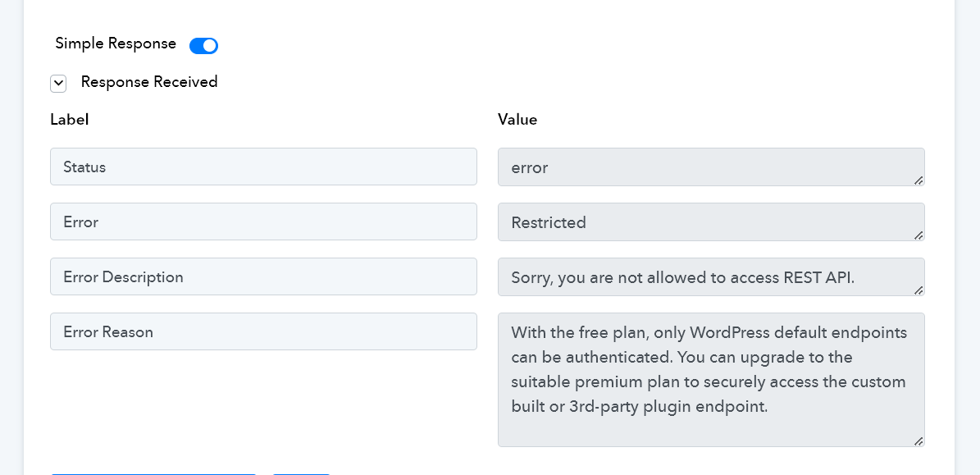Click resize grip on the 'Restricted' value box
Screen dimensions: 980x475
918,235
